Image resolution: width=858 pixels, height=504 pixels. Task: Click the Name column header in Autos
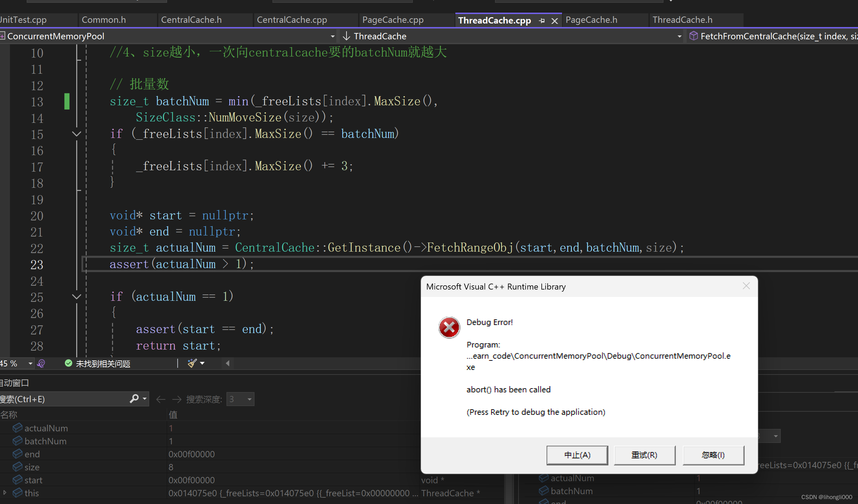click(9, 415)
